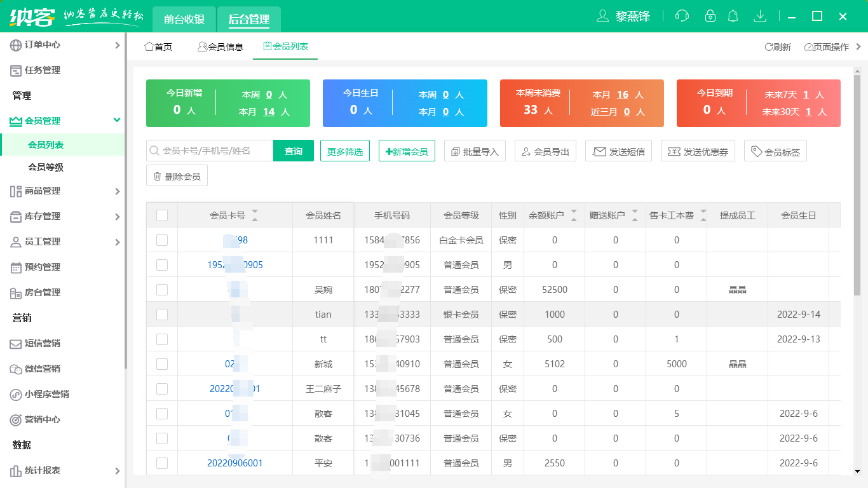Switch to the 前台收银 tab
Screen dimensions: 868x488
(184, 19)
